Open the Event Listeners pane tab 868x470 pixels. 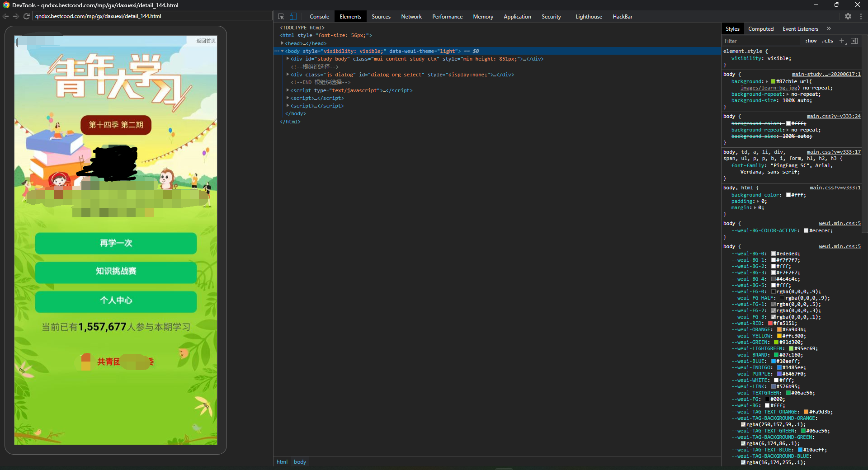[x=800, y=29]
